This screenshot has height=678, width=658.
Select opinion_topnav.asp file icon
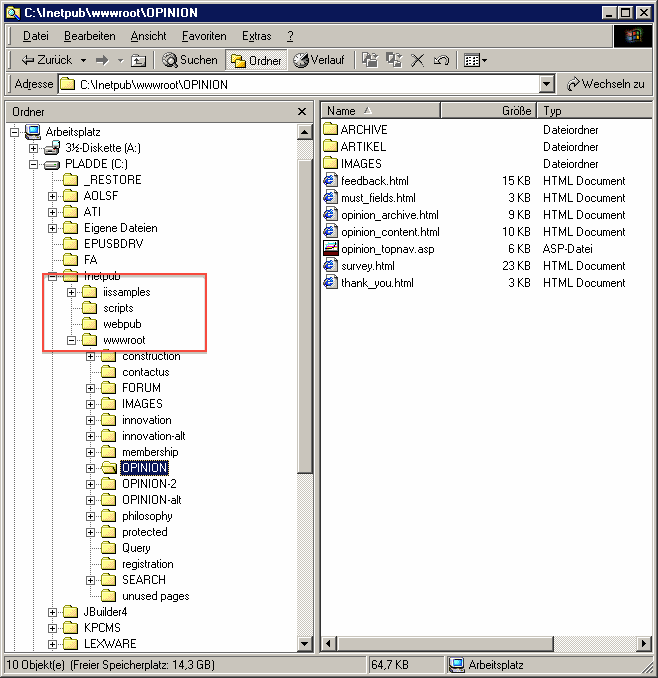tap(330, 248)
